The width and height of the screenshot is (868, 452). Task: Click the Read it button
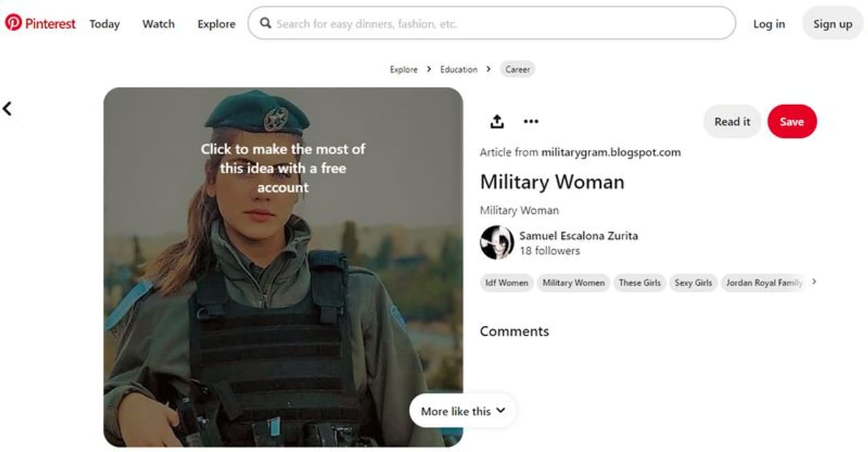(732, 122)
